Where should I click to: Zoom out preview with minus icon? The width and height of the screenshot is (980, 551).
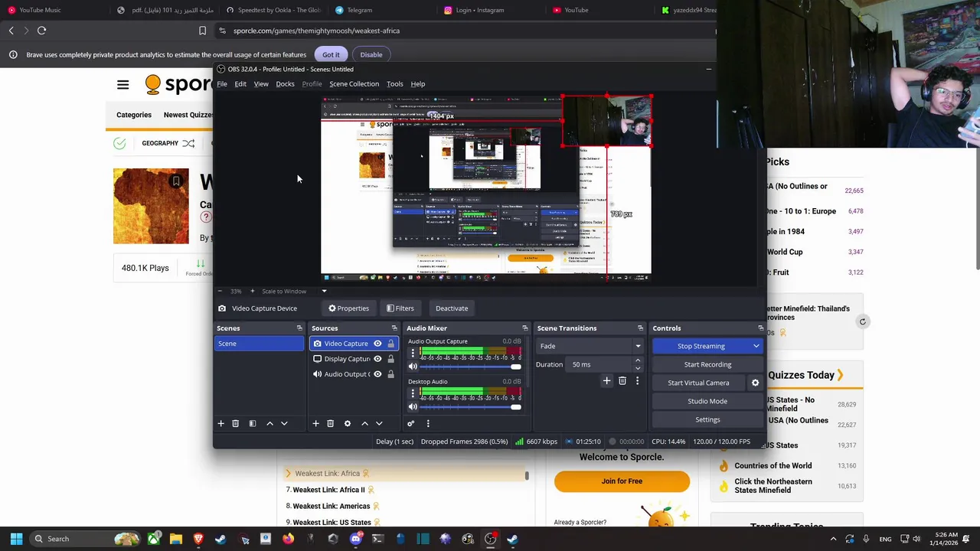tap(220, 291)
